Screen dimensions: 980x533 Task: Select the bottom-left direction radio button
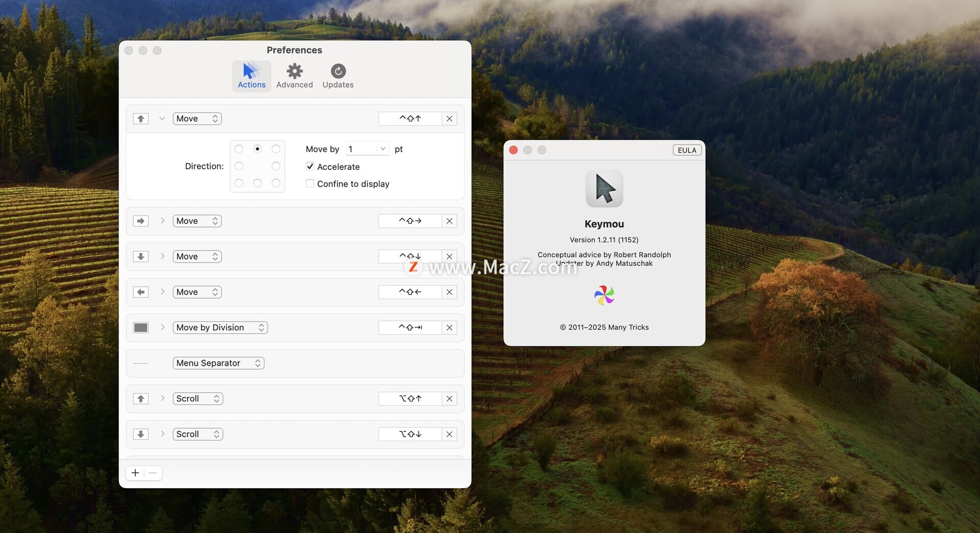click(x=239, y=183)
